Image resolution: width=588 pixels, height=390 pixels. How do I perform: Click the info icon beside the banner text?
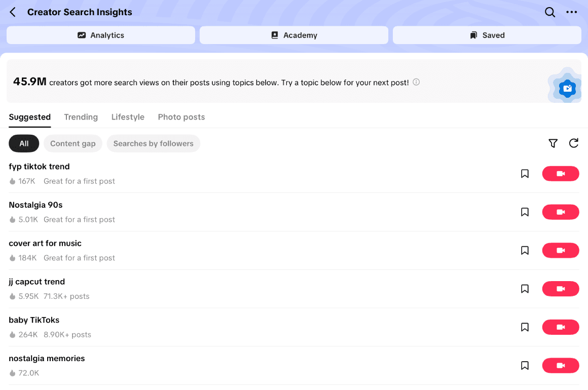tap(416, 82)
